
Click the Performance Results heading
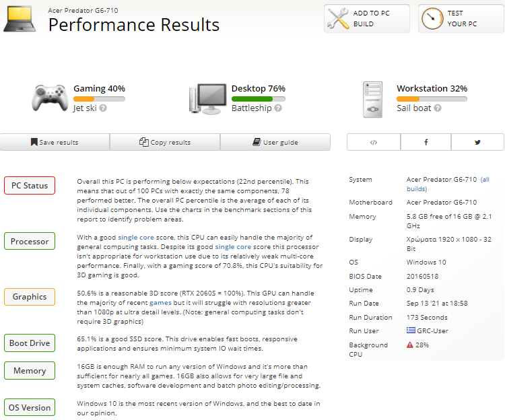[x=134, y=25]
